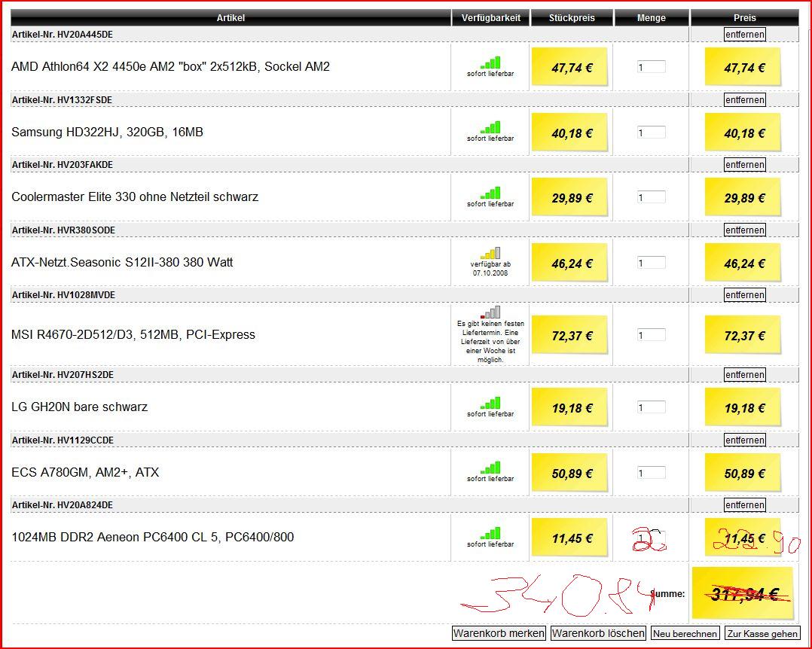Click Artikel-Nr. HV1028MVDE label
The width and height of the screenshot is (812, 649).
[x=63, y=295]
